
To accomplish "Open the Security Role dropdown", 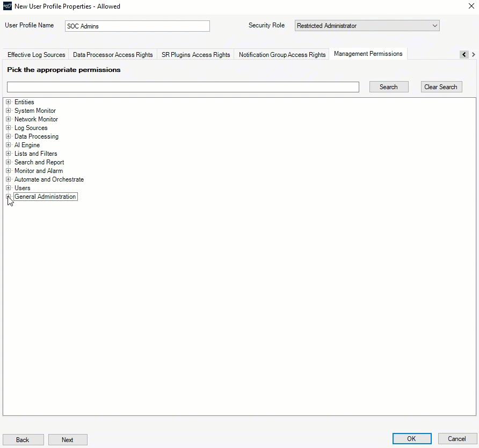I will 367,26.
